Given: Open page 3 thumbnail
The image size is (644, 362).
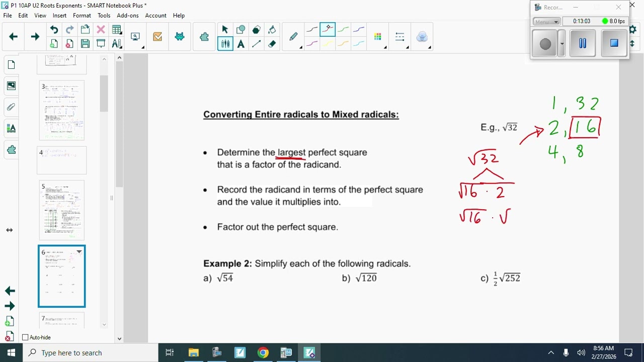Looking at the screenshot, I should 62,110.
